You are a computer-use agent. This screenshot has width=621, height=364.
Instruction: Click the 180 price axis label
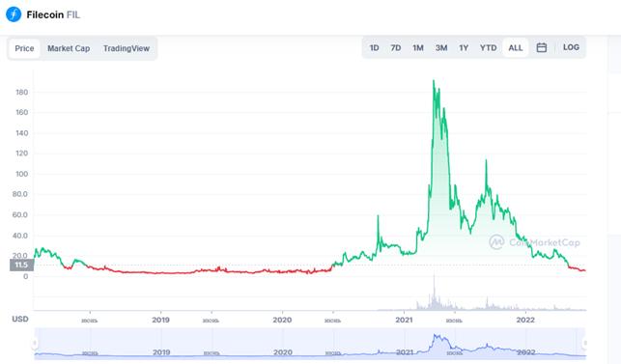point(22,93)
